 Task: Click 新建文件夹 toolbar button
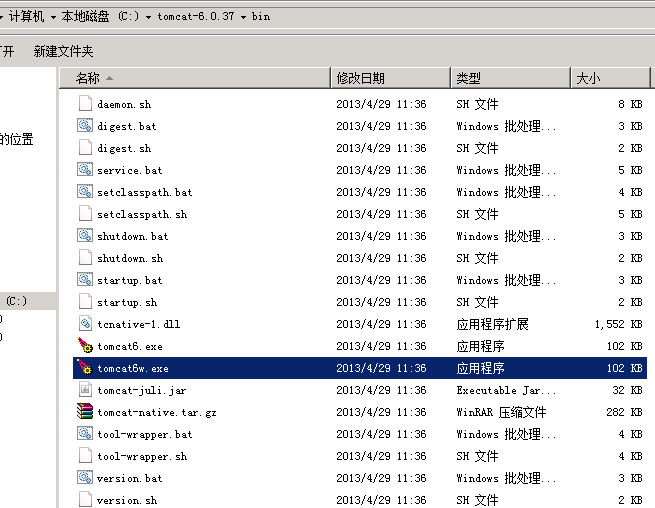[63, 51]
